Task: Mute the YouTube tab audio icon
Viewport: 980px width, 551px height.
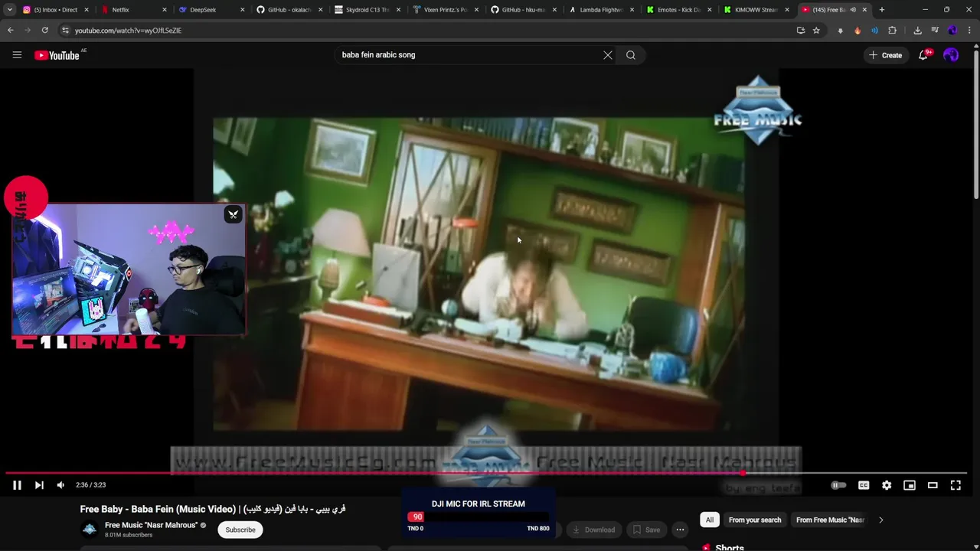Action: click(853, 10)
